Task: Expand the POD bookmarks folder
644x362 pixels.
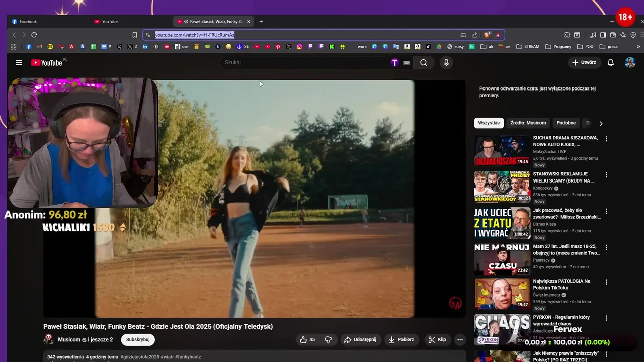Action: click(x=585, y=47)
